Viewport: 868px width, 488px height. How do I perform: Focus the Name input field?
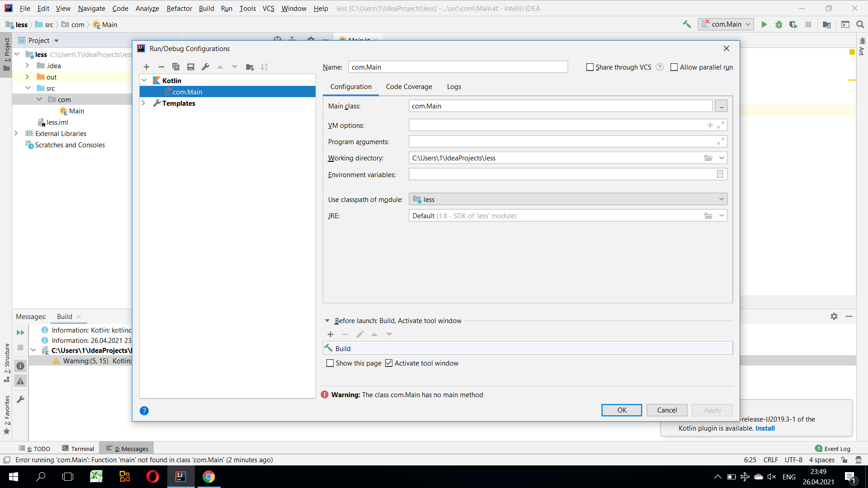tap(458, 67)
